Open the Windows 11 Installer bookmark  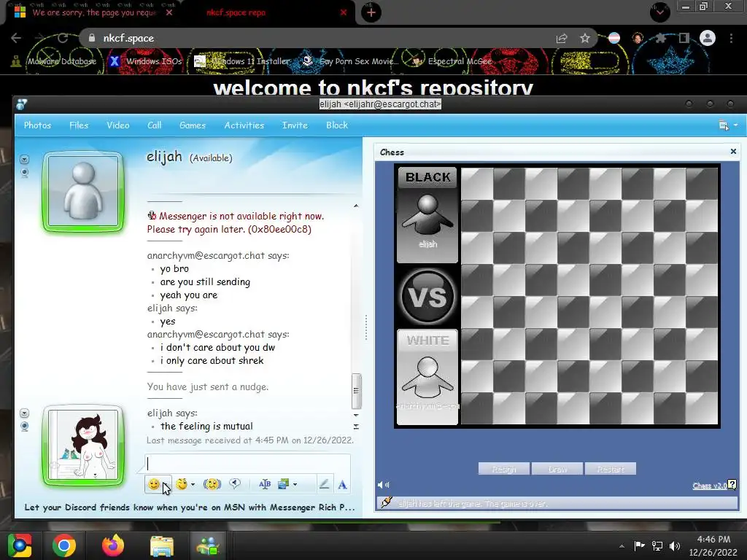[x=241, y=61]
